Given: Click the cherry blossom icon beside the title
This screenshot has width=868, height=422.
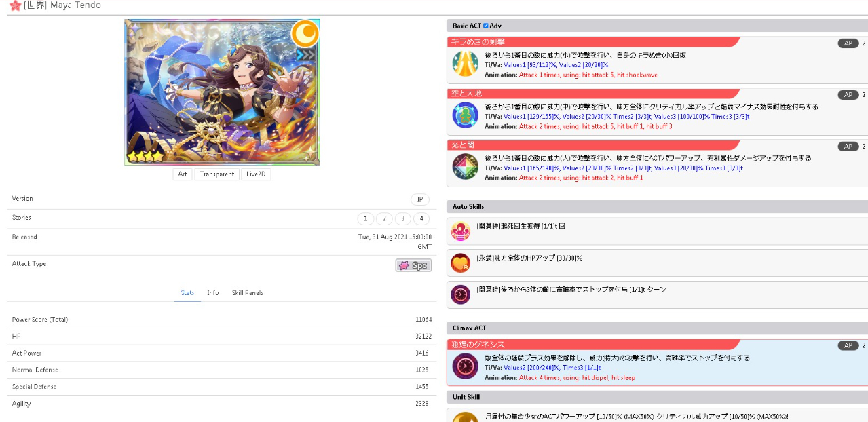Looking at the screenshot, I should click(15, 6).
